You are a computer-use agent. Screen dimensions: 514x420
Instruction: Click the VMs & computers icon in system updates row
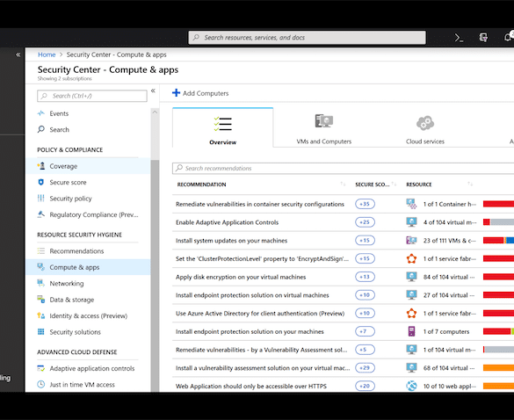(x=411, y=241)
